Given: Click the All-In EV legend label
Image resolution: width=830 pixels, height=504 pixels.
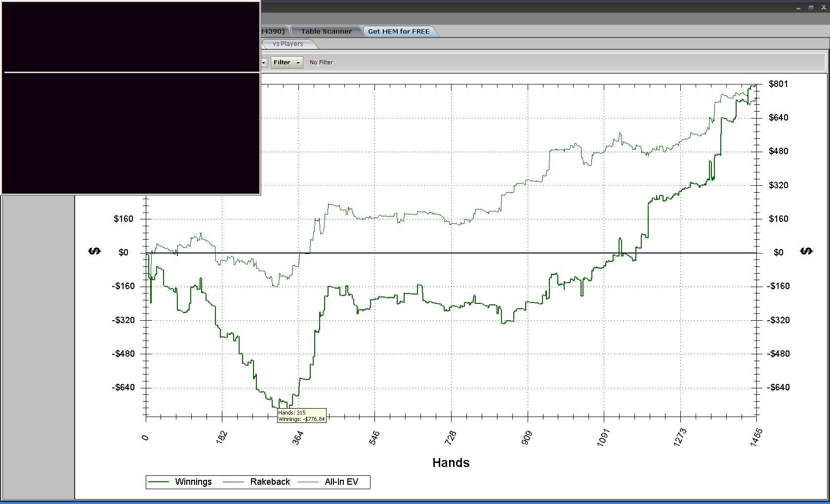Looking at the screenshot, I should (341, 482).
